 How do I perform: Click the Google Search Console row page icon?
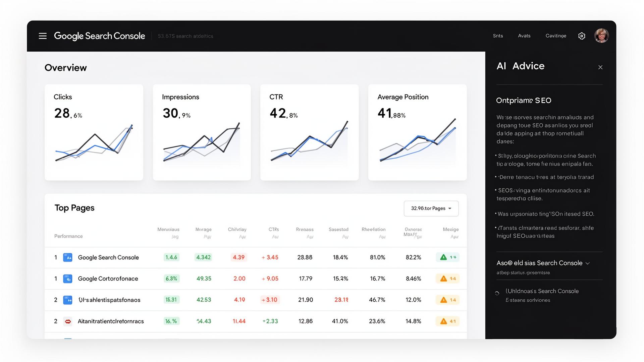click(x=68, y=257)
